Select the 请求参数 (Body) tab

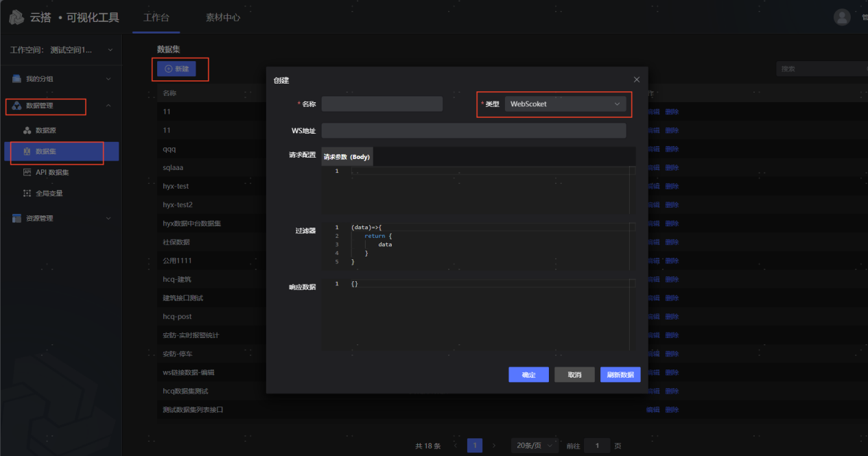click(x=347, y=157)
